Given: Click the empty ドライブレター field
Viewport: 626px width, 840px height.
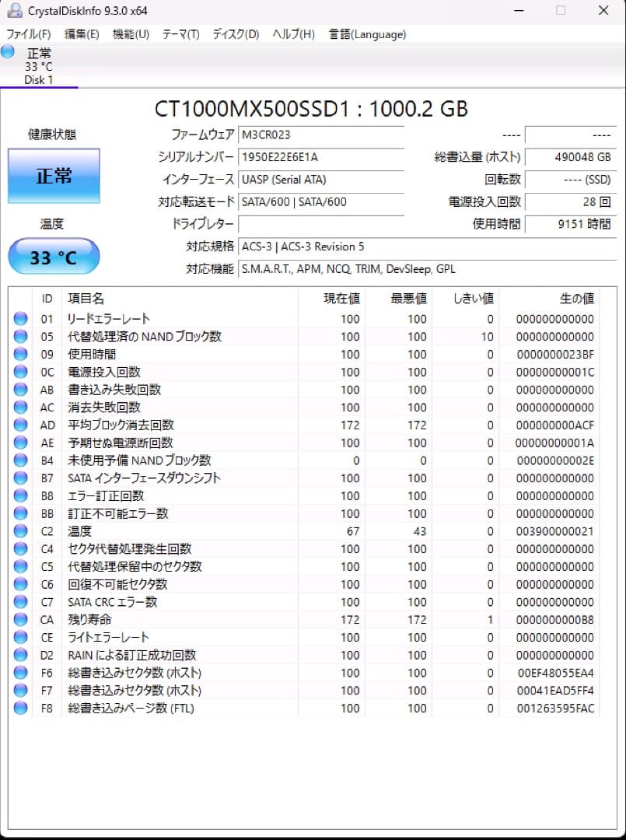Looking at the screenshot, I should 321,224.
